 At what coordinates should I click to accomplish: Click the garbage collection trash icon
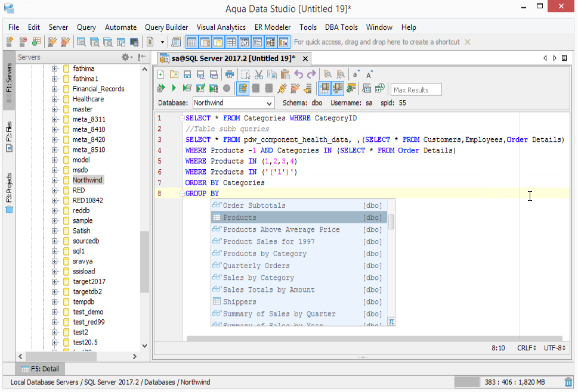569,382
